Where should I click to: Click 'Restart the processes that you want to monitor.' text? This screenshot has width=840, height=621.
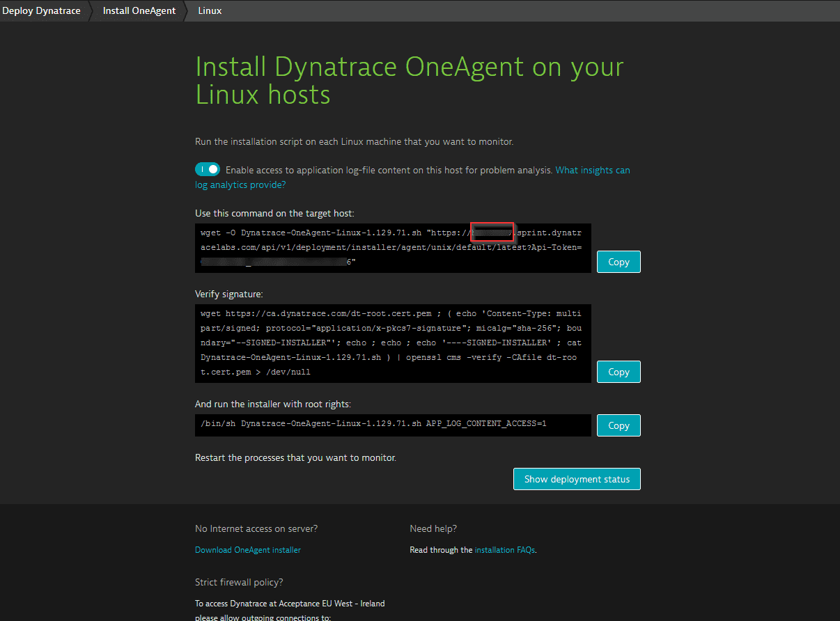(x=295, y=458)
